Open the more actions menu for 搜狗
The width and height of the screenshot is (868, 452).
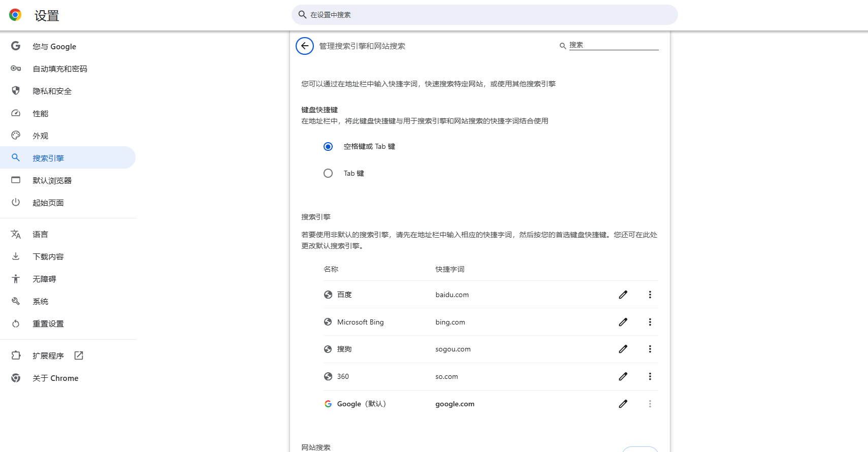[x=650, y=349]
